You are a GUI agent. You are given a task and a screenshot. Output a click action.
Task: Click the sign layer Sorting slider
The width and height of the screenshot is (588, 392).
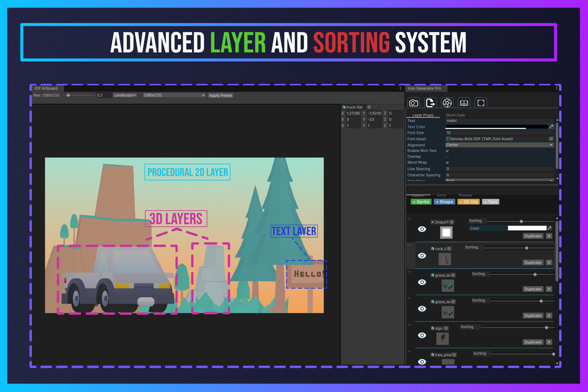[517, 327]
